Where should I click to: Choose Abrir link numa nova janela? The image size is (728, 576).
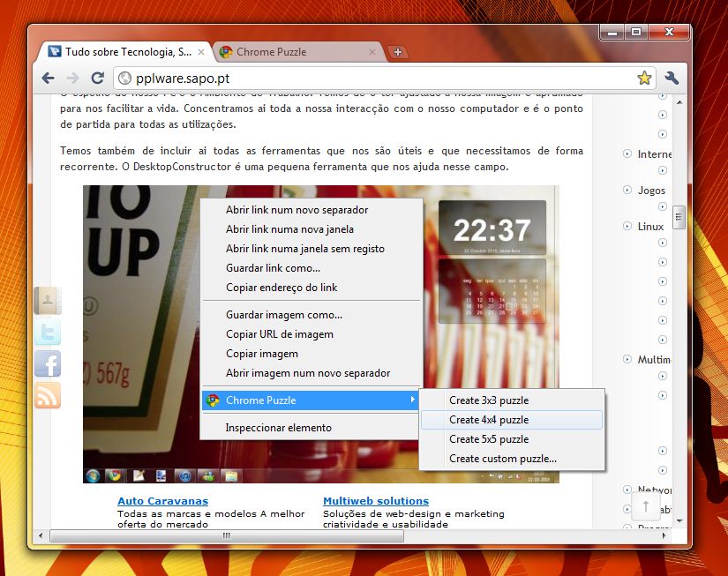coord(311,229)
